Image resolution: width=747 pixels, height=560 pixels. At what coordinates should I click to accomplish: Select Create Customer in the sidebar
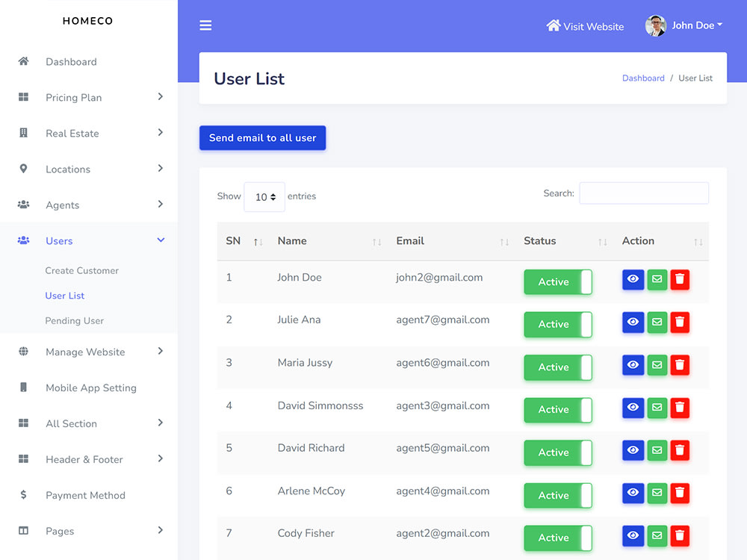point(83,270)
